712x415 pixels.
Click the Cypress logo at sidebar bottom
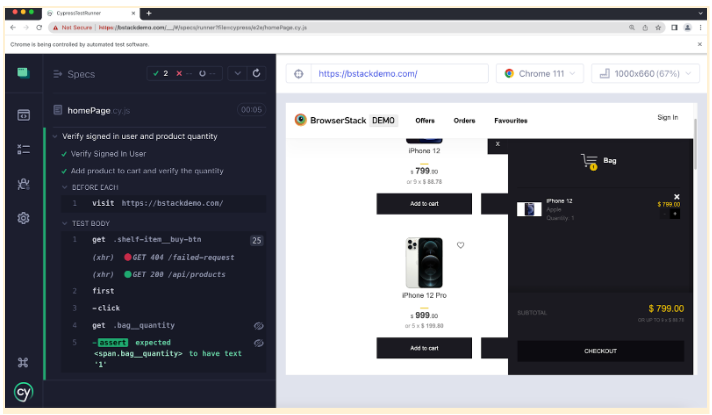point(24,392)
